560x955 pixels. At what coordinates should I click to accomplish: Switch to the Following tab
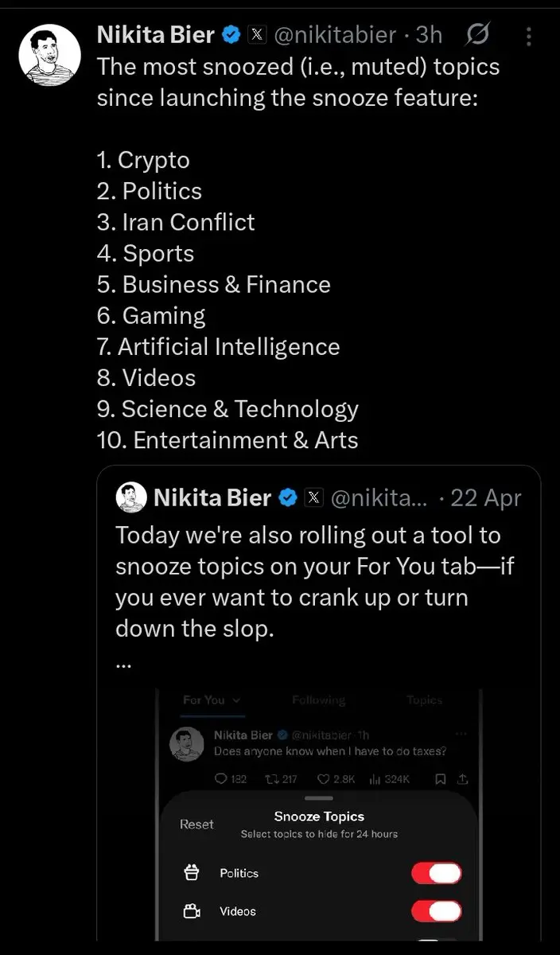tap(318, 700)
